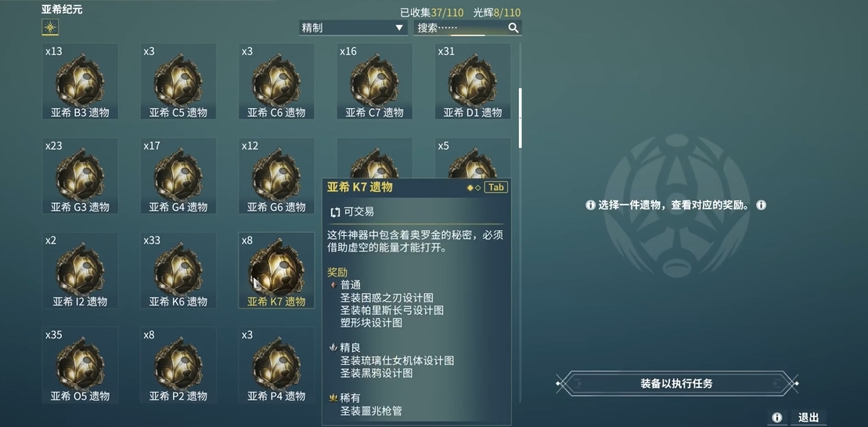Select the 亚希 B3 遗物 relic icon
Screen dimensions: 868x427
pyautogui.click(x=80, y=81)
